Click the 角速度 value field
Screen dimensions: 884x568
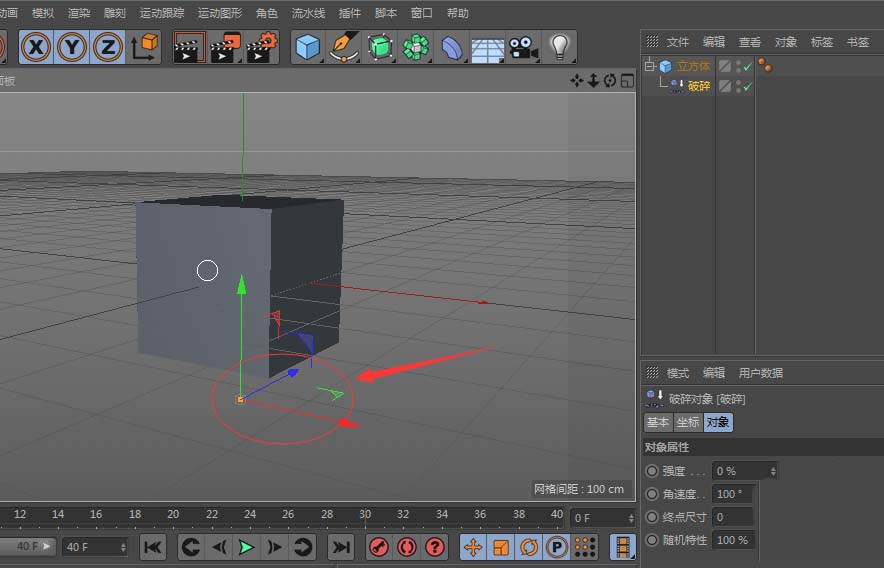tap(733, 494)
